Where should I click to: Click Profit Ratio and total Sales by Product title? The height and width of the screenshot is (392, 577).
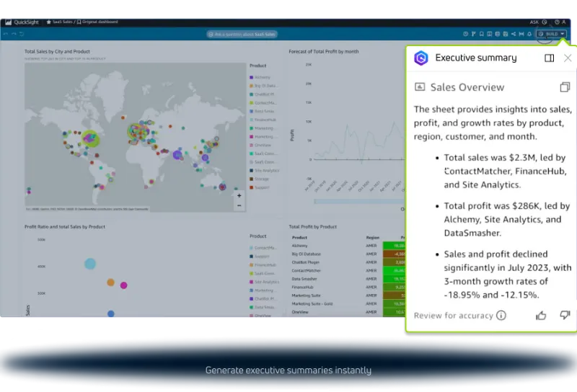(x=65, y=226)
